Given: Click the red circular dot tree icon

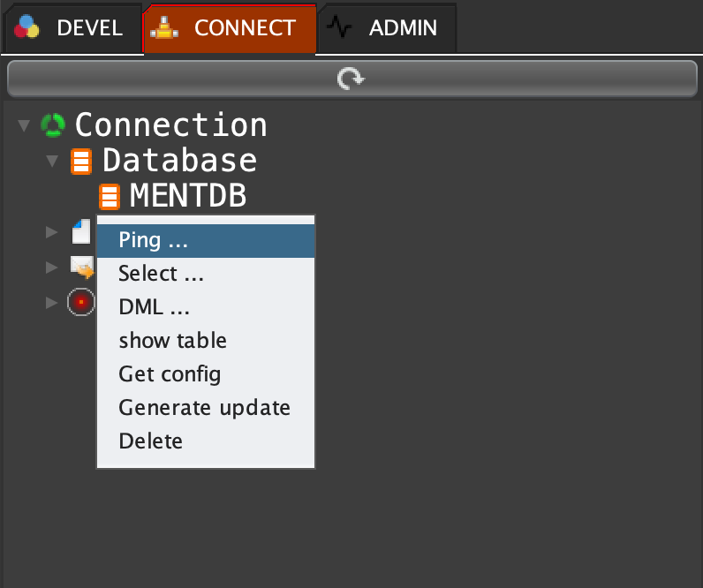Looking at the screenshot, I should click(81, 302).
